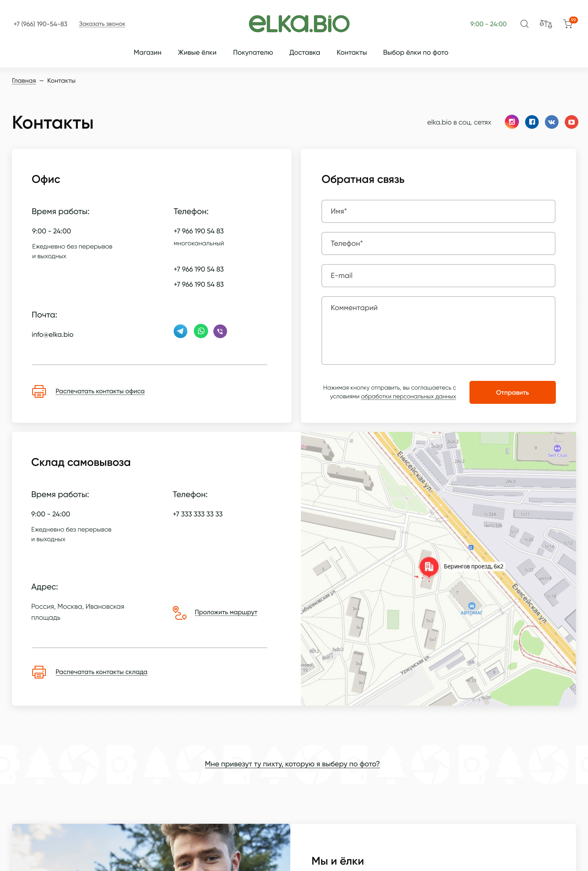The width and height of the screenshot is (588, 871).
Task: Contact via the Telegram icon
Action: pyautogui.click(x=180, y=331)
